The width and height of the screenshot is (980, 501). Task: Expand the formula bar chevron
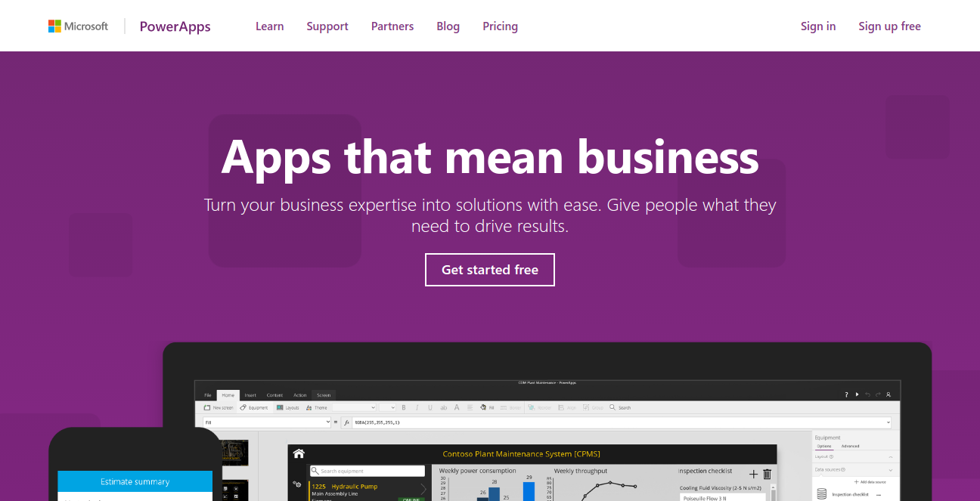[x=889, y=422]
